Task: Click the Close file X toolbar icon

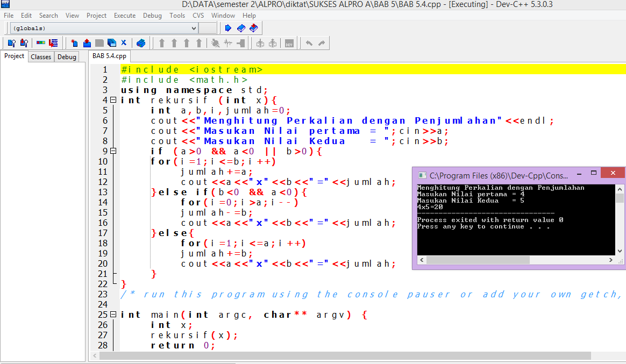Action: click(x=124, y=42)
